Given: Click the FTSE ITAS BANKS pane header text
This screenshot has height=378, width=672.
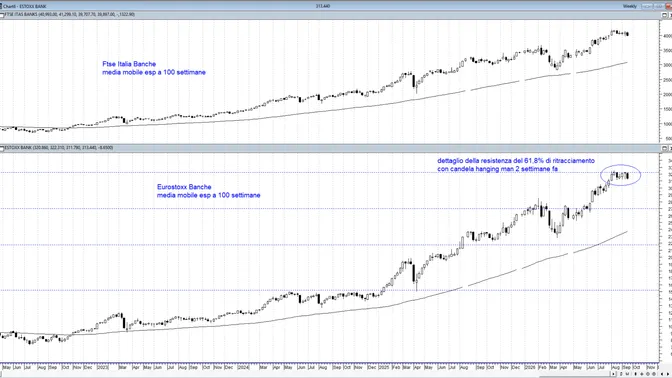Looking at the screenshot, I should (x=70, y=15).
